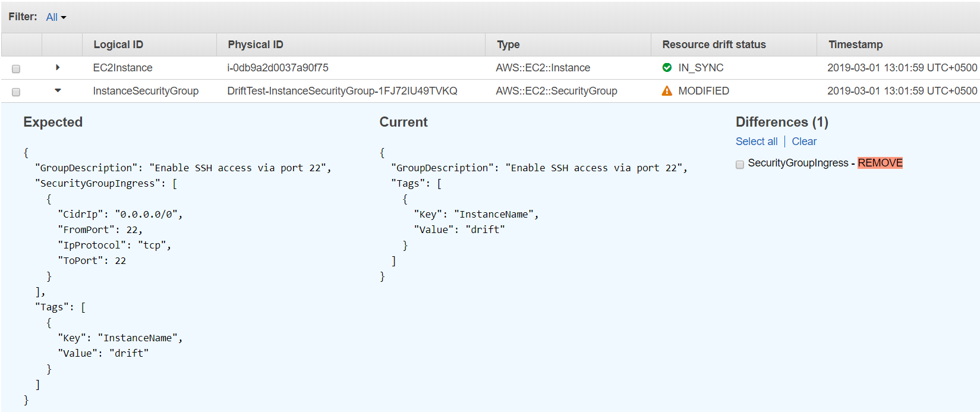Select the InstanceSecurityGroup row checkbox
The height and width of the screenshot is (412, 980).
(16, 92)
